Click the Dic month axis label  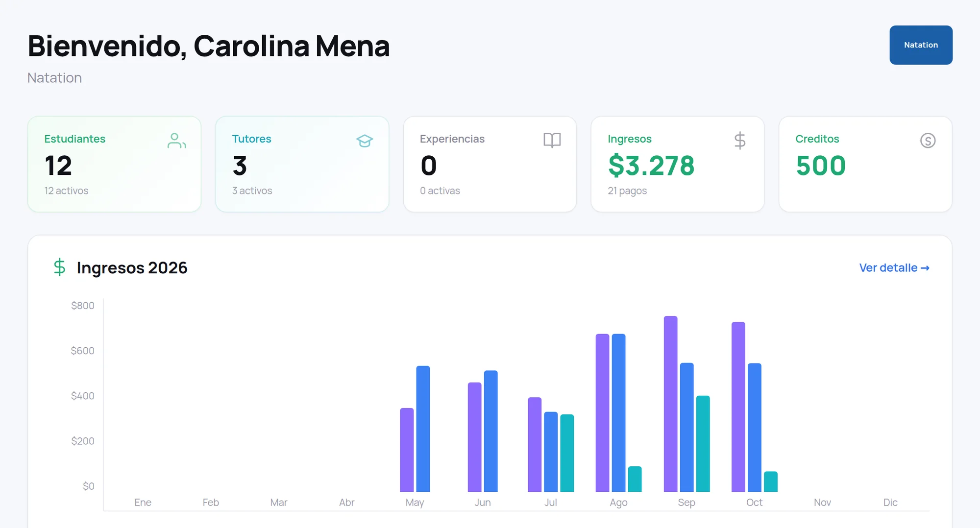point(890,503)
